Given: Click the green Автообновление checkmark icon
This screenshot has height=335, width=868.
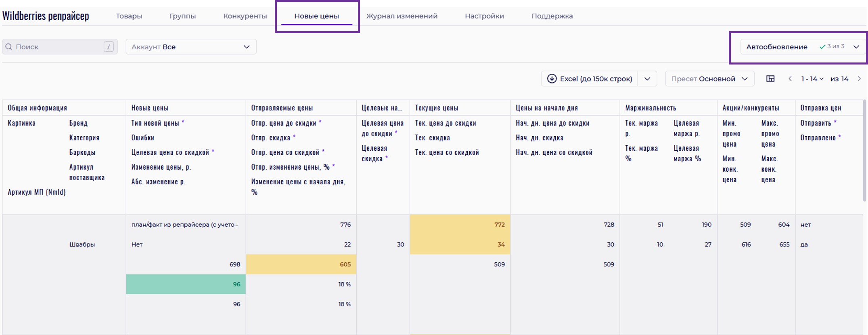Looking at the screenshot, I should coord(822,47).
